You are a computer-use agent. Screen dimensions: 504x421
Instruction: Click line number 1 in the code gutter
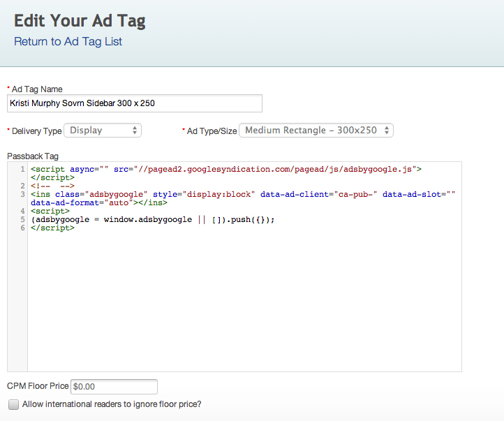point(22,169)
